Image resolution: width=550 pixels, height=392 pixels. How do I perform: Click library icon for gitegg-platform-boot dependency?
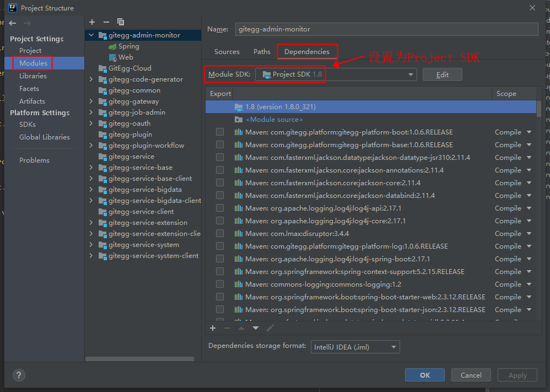pyautogui.click(x=239, y=132)
